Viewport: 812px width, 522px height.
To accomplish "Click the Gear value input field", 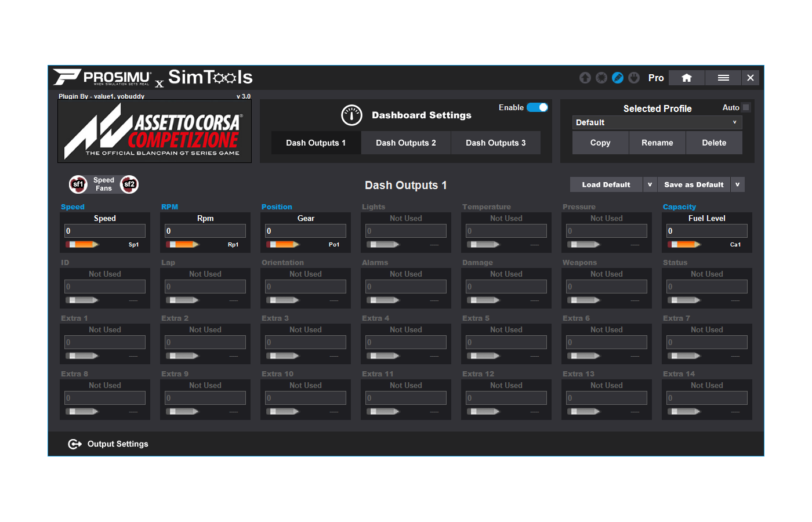I will click(306, 231).
